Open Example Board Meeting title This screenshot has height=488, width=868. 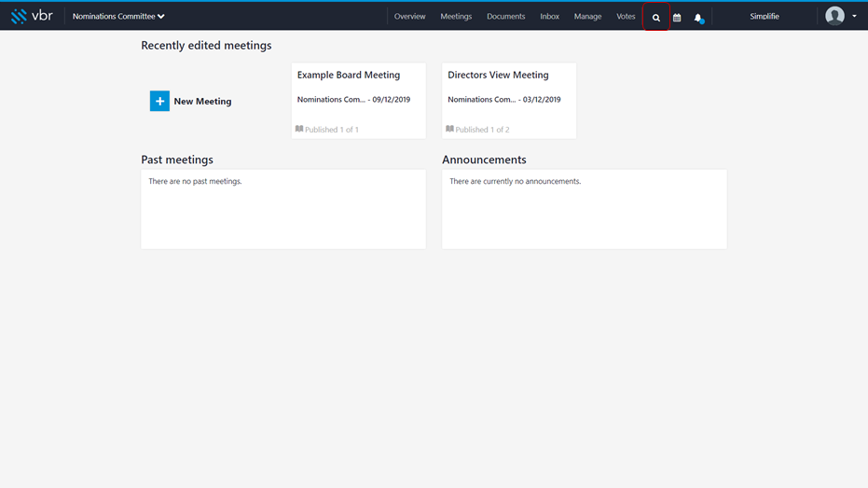349,75
